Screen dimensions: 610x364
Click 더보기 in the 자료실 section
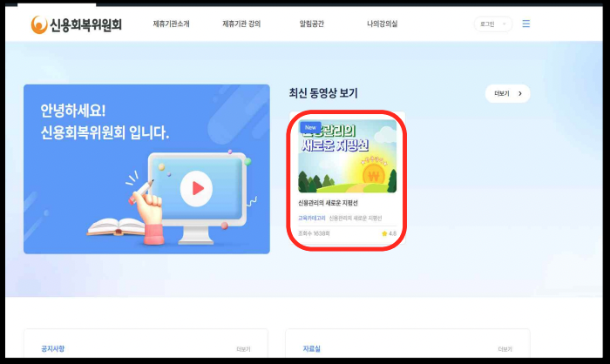coord(505,349)
